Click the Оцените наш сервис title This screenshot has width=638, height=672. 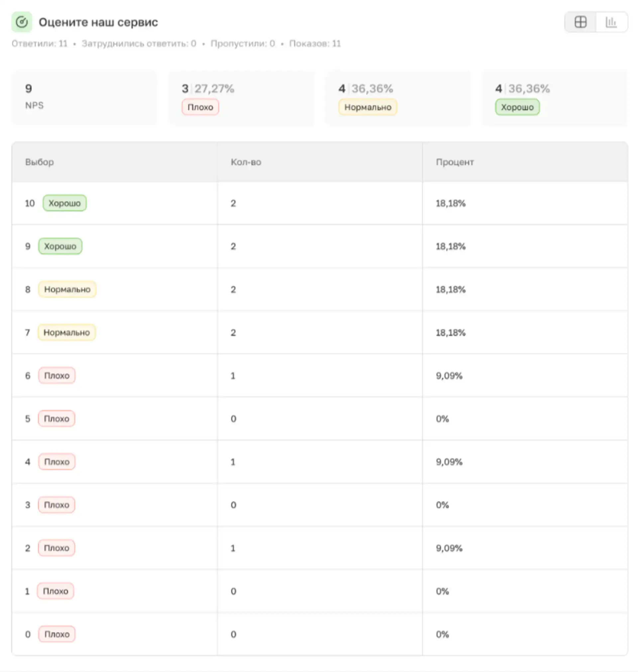click(98, 22)
